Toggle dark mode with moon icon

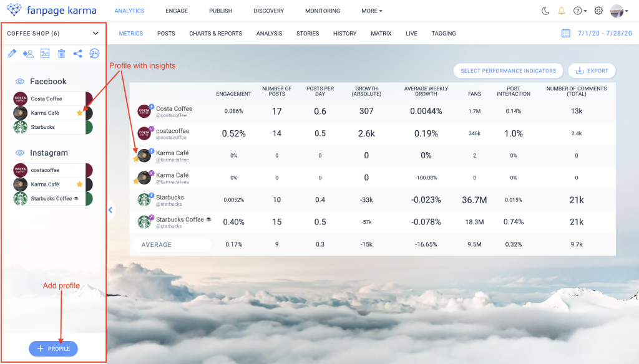coord(545,11)
